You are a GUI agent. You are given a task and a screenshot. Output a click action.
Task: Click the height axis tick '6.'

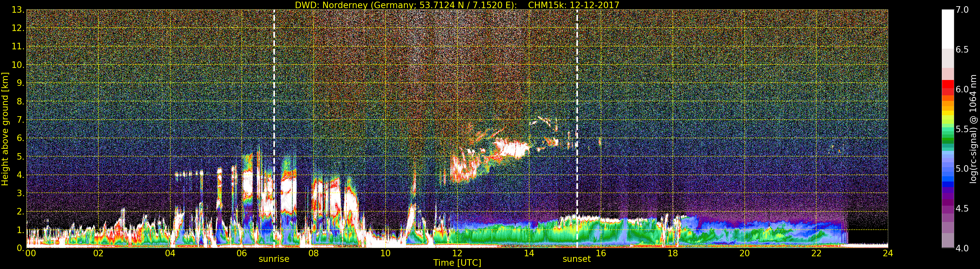(x=21, y=138)
